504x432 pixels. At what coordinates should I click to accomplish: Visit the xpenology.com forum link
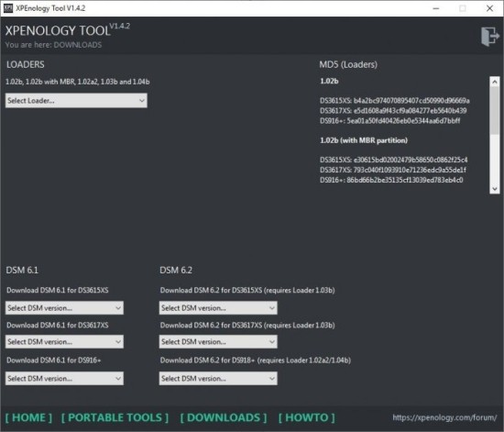[x=444, y=417]
